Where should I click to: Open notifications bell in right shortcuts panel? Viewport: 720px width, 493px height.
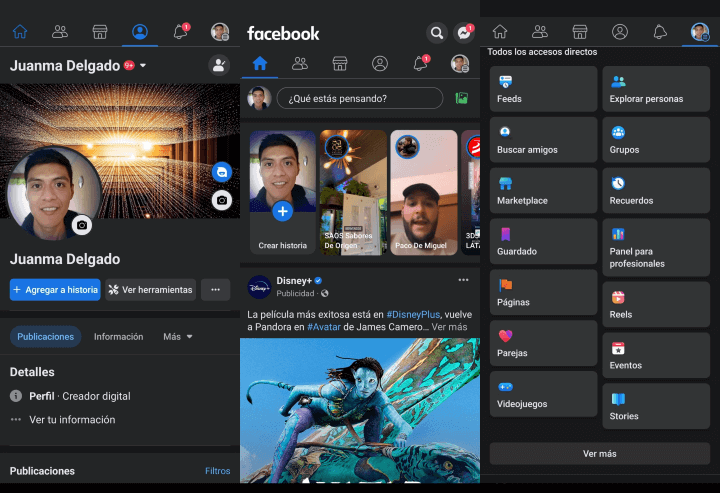point(660,32)
